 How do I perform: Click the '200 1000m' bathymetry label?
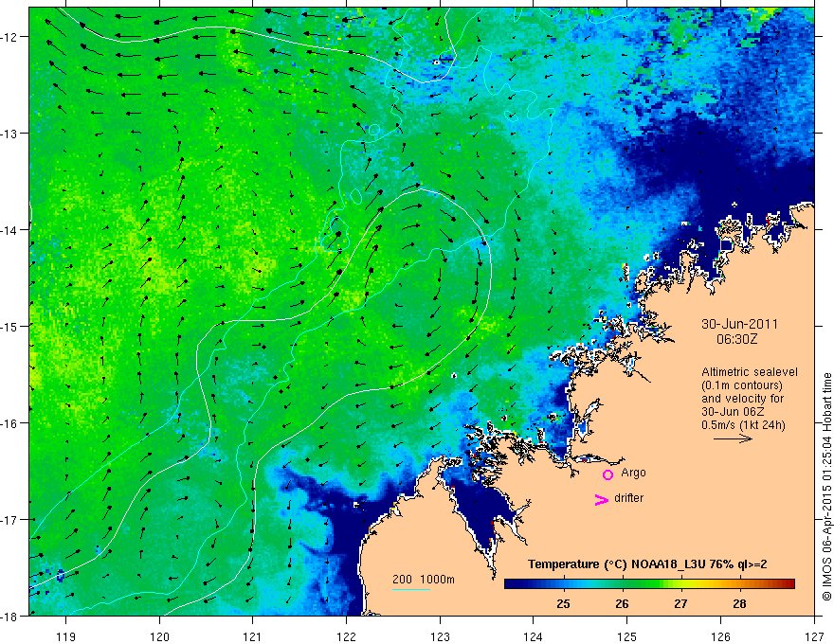pyautogui.click(x=424, y=580)
